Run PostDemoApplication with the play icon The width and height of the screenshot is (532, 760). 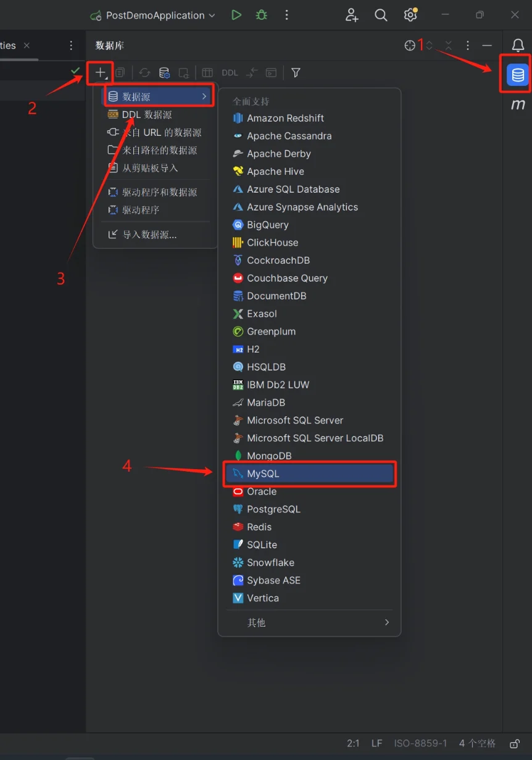pos(236,15)
